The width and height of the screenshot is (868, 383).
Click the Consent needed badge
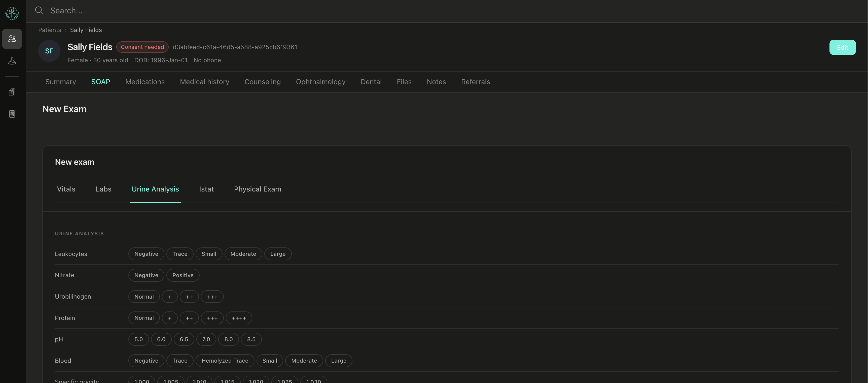[142, 47]
